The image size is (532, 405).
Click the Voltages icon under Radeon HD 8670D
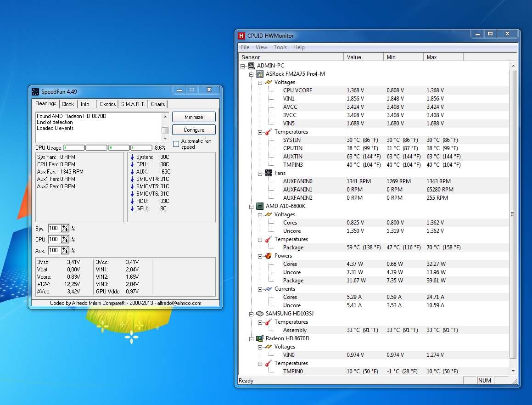tap(269, 347)
